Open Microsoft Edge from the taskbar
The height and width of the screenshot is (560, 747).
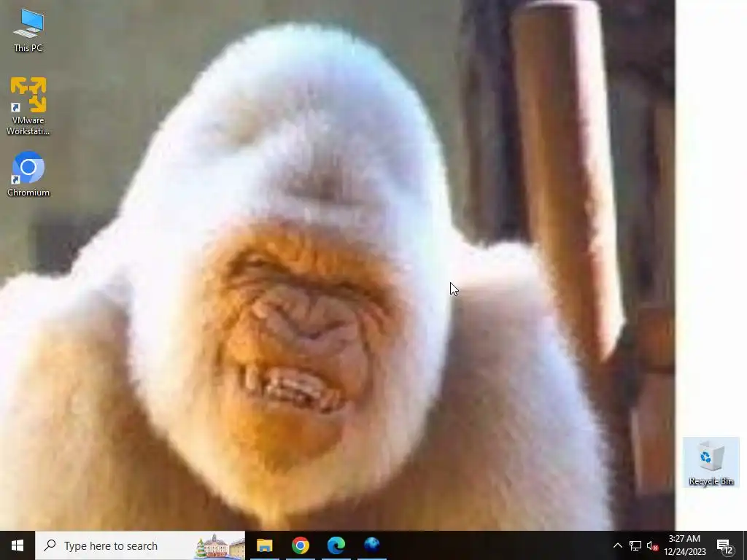point(336,545)
